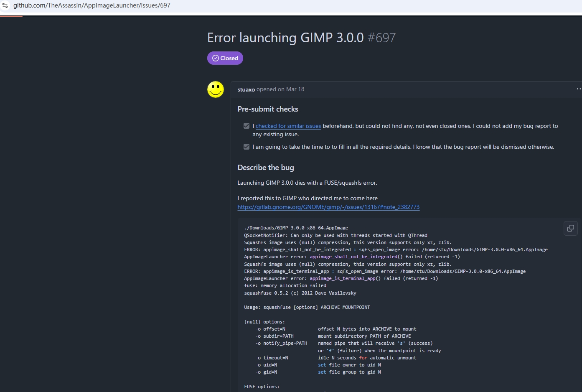Click the 'QSocketNotifier' warning log line
Image resolution: width=582 pixels, height=392 pixels.
coord(335,235)
